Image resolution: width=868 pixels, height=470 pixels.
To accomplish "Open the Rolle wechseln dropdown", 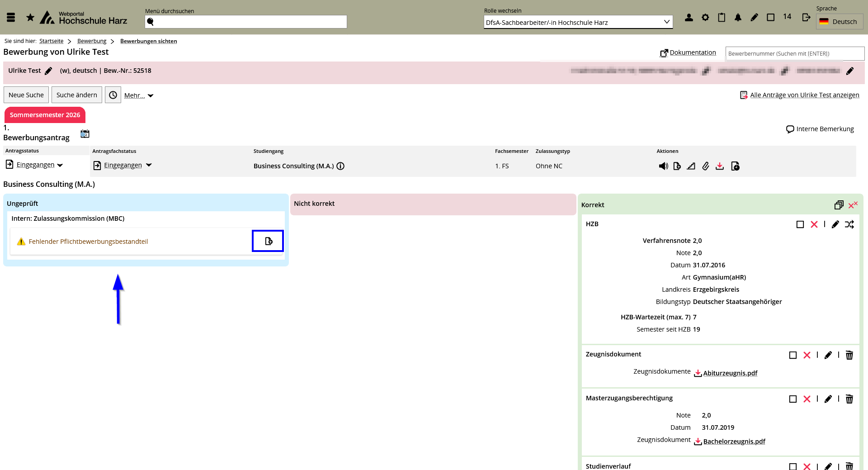I will coord(578,22).
